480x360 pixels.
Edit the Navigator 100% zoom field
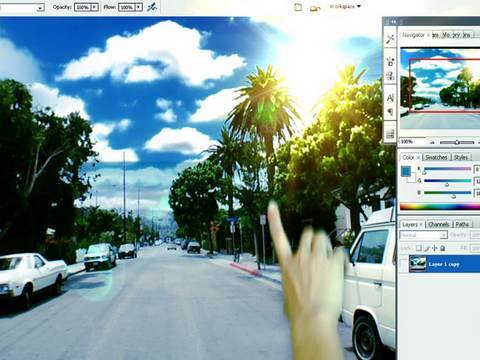click(412, 142)
